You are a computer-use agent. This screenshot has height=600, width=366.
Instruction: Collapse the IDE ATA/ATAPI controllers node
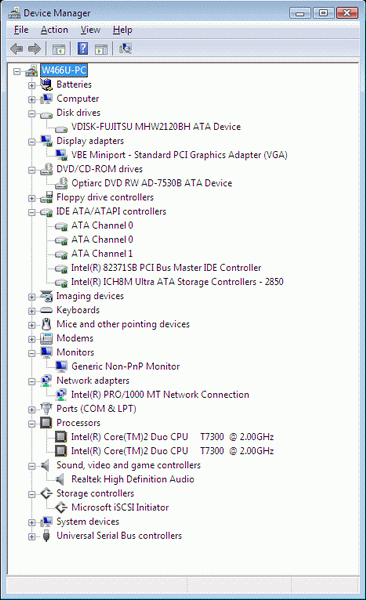(32, 212)
